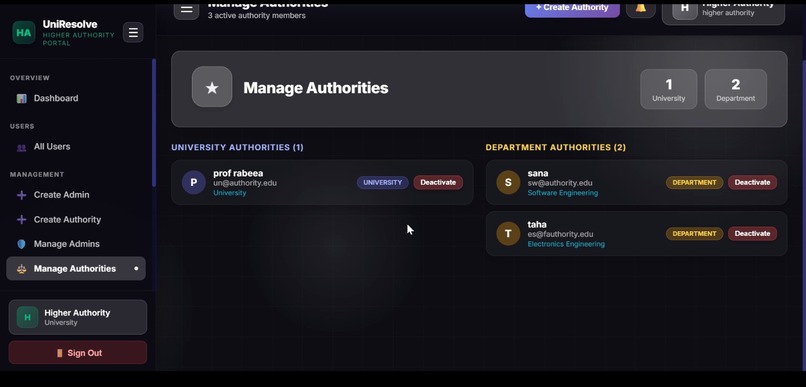Open Dashboard from sidebar
The width and height of the screenshot is (806, 387).
pyautogui.click(x=76, y=98)
